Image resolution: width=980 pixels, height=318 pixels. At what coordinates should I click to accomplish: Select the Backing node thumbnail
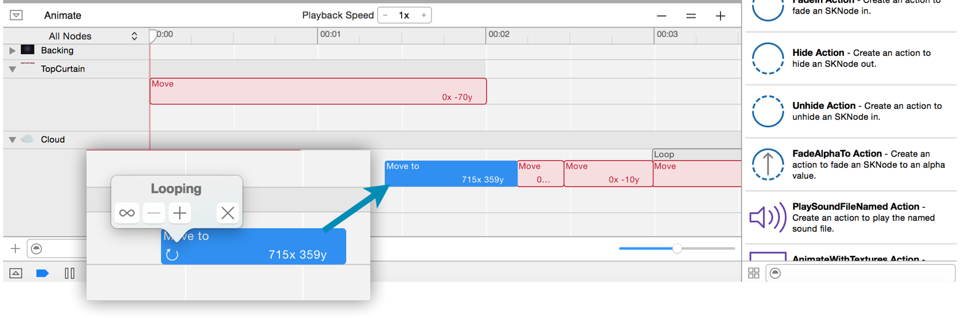[28, 50]
